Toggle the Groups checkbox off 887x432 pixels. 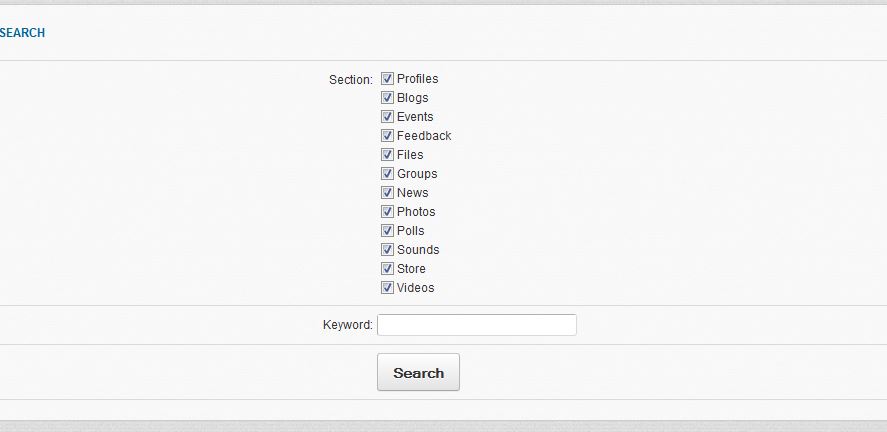387,174
